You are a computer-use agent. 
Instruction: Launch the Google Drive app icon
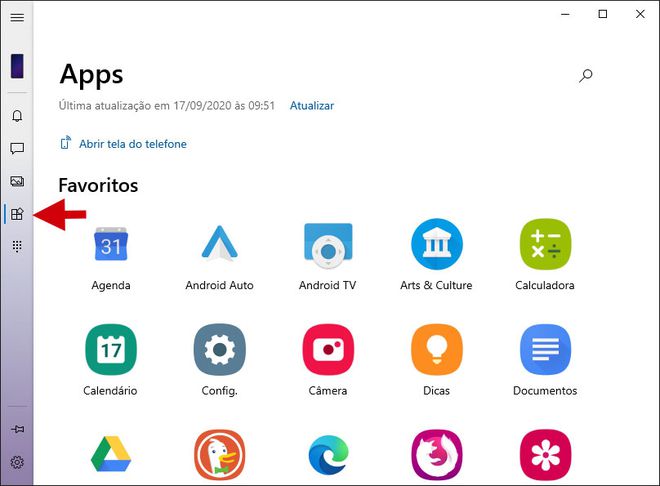[x=111, y=454]
